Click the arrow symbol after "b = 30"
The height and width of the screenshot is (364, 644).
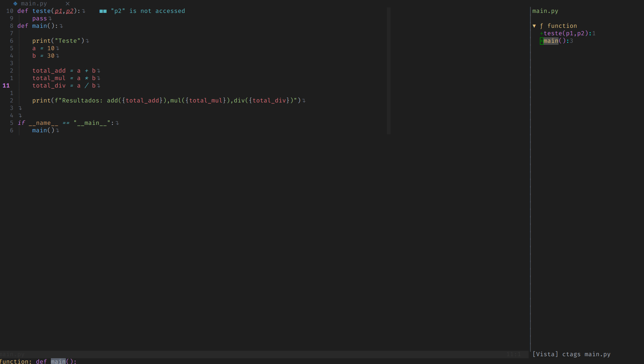pos(58,56)
